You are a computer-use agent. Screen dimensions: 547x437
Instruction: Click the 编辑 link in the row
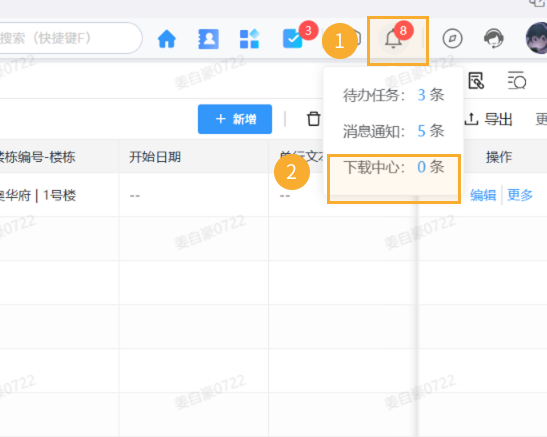(483, 195)
